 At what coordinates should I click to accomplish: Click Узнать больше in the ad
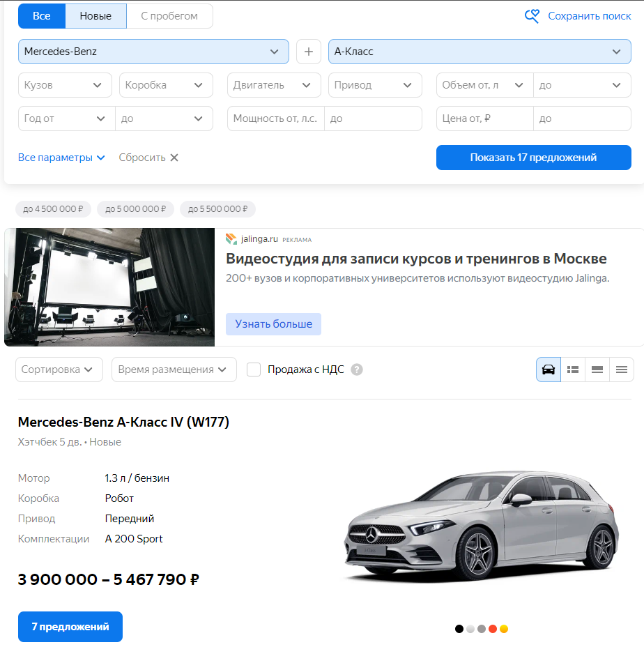pyautogui.click(x=273, y=324)
